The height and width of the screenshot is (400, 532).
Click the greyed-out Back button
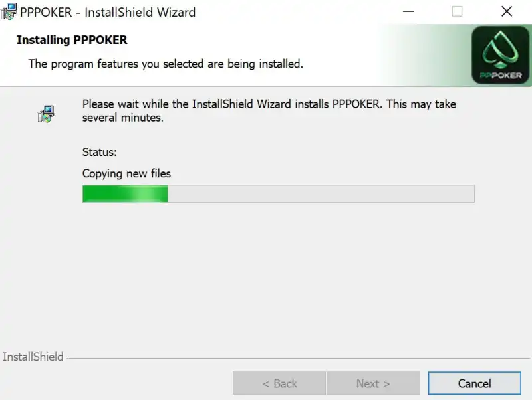coord(279,383)
